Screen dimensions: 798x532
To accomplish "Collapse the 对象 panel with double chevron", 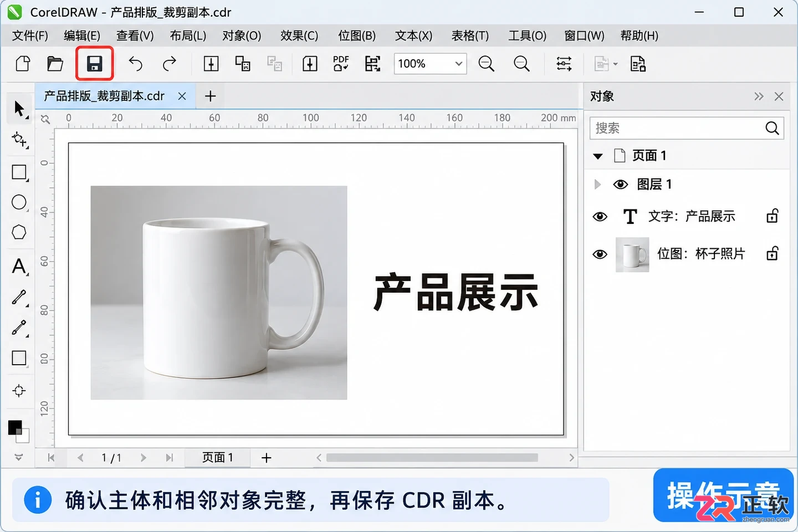I will click(759, 96).
